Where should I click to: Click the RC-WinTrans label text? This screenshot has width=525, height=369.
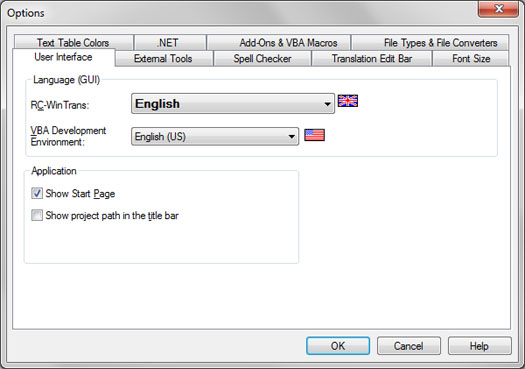[60, 105]
